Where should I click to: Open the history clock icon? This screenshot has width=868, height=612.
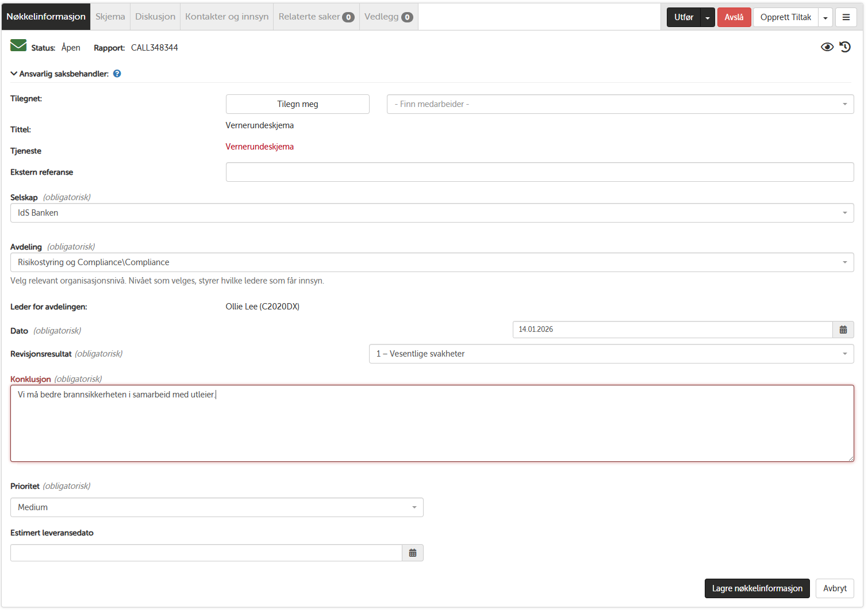pos(845,47)
